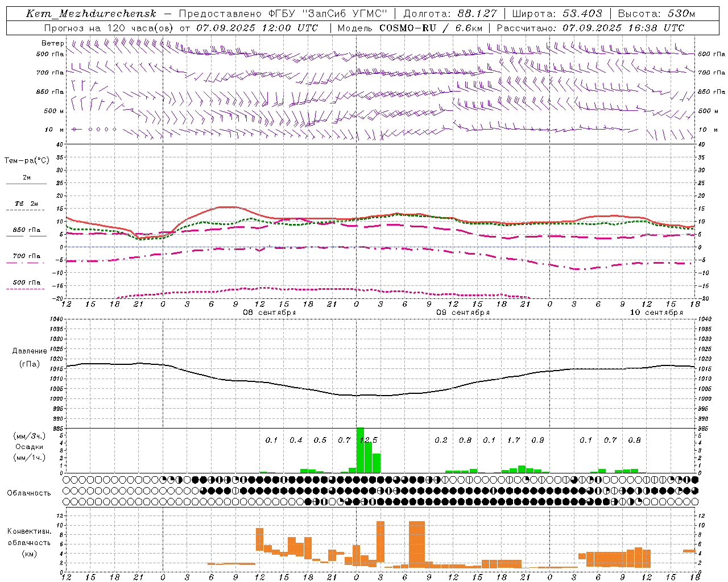Screen dimensions: 728x582
Task: Click the Конвективн. облачность label
Action: pyautogui.click(x=30, y=537)
